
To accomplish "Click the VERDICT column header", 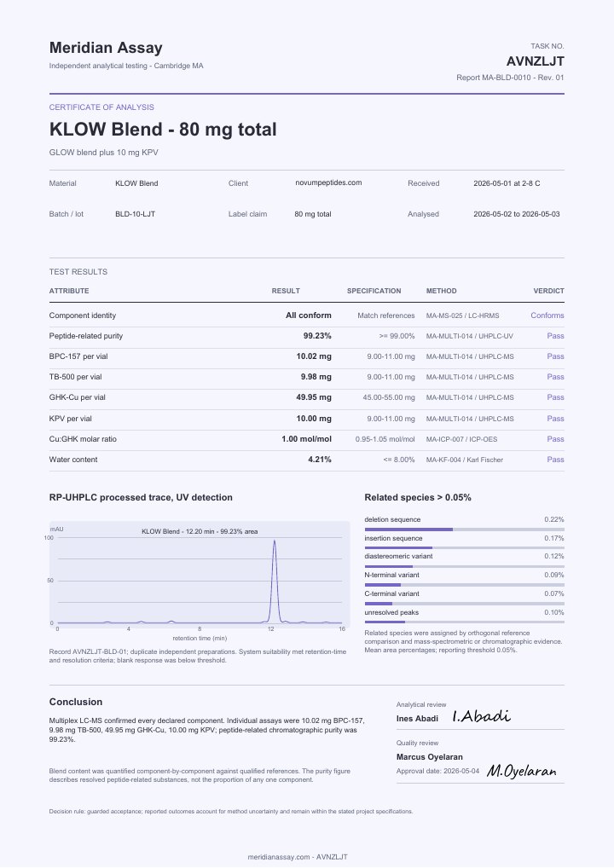I will point(548,291).
